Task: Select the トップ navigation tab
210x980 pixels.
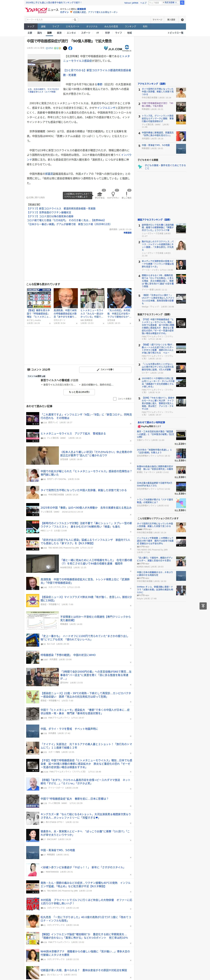Action: pos(31,27)
